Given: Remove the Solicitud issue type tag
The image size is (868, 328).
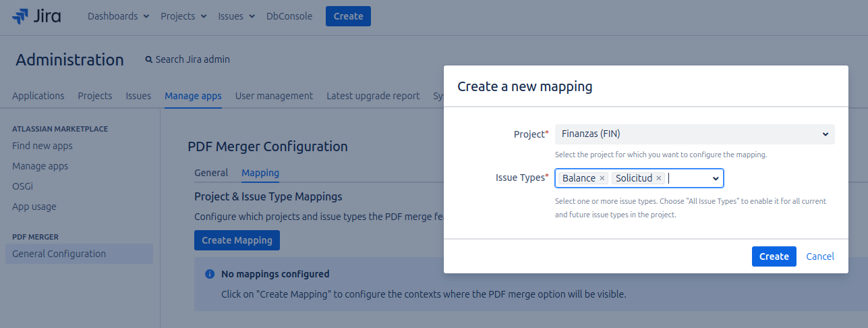Looking at the screenshot, I should 658,178.
